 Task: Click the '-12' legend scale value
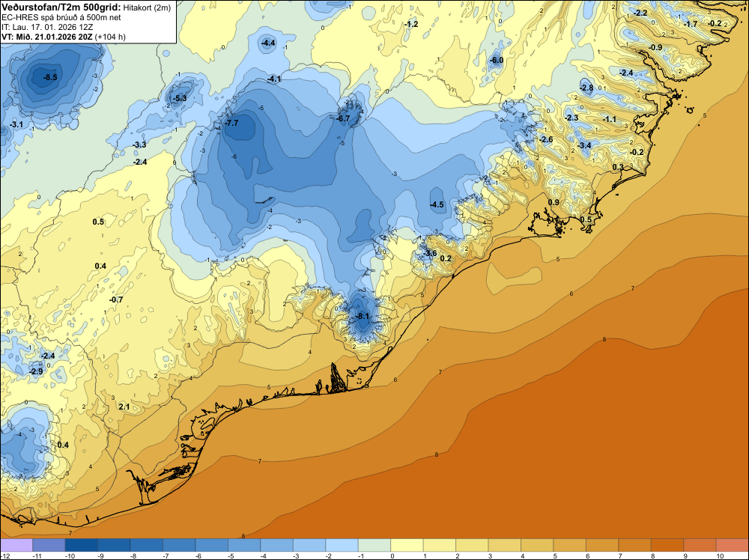[4, 556]
